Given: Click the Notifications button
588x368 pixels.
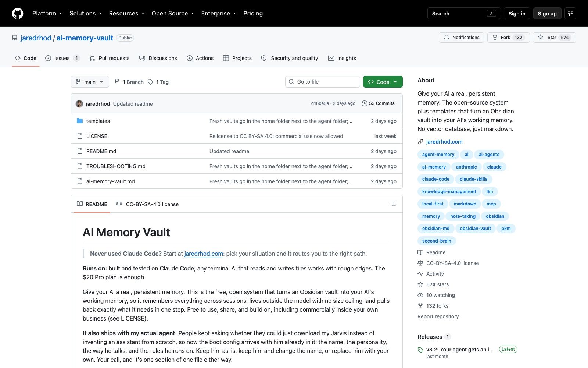Looking at the screenshot, I should [462, 38].
